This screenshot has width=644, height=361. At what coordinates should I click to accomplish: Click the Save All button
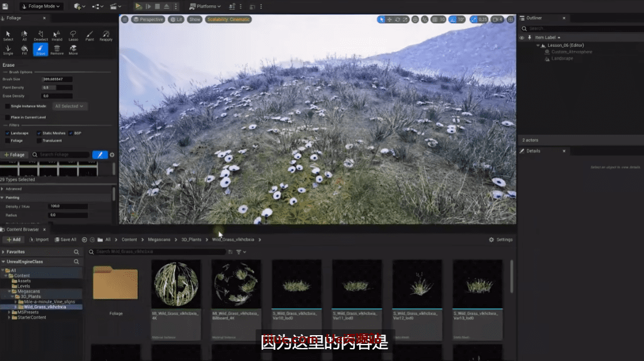pos(65,239)
